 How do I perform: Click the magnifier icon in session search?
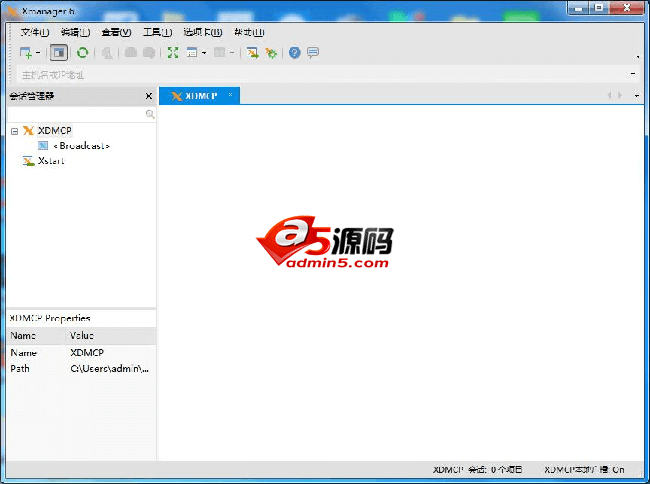click(x=150, y=114)
